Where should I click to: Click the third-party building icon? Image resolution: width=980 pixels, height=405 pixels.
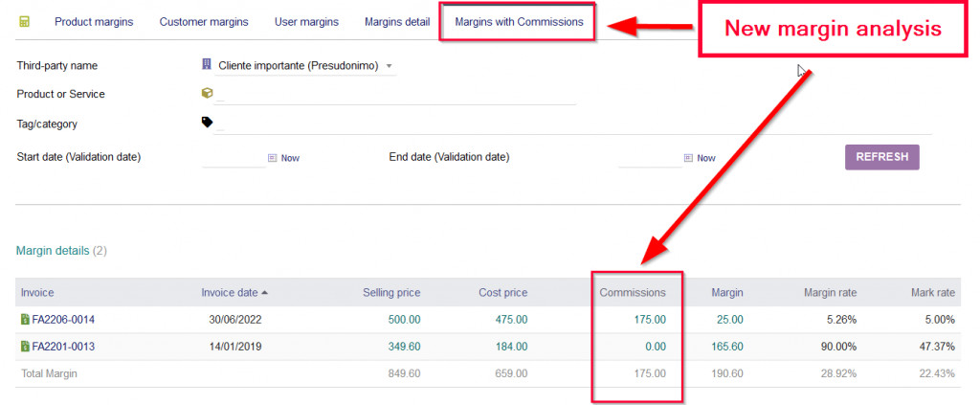[x=207, y=65]
